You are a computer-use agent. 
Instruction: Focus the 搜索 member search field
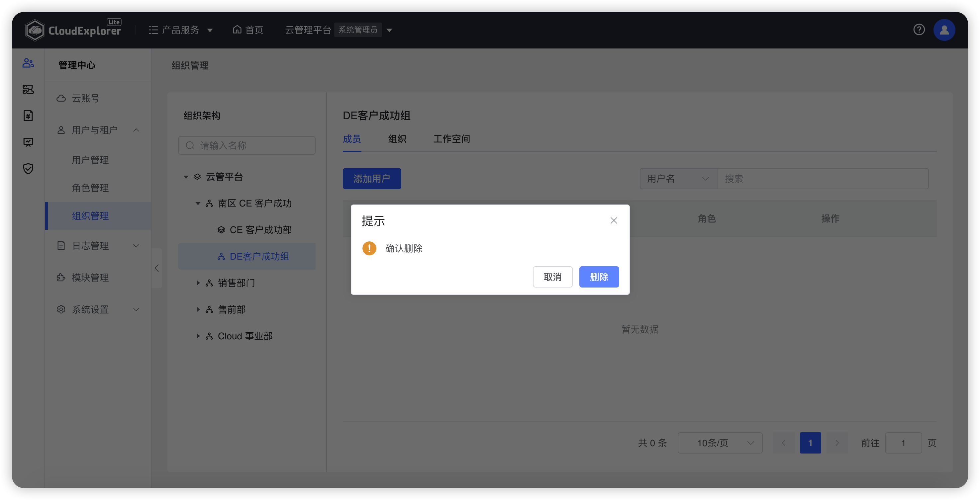823,178
